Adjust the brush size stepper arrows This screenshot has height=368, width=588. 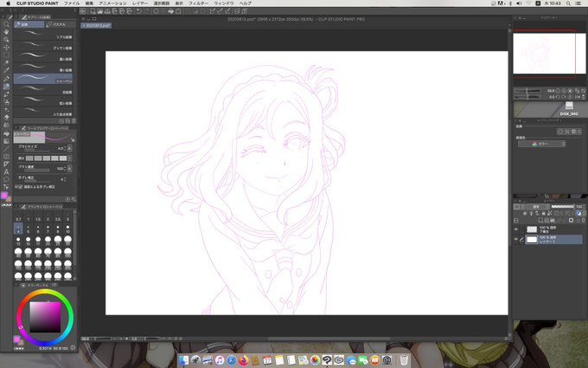pyautogui.click(x=65, y=148)
